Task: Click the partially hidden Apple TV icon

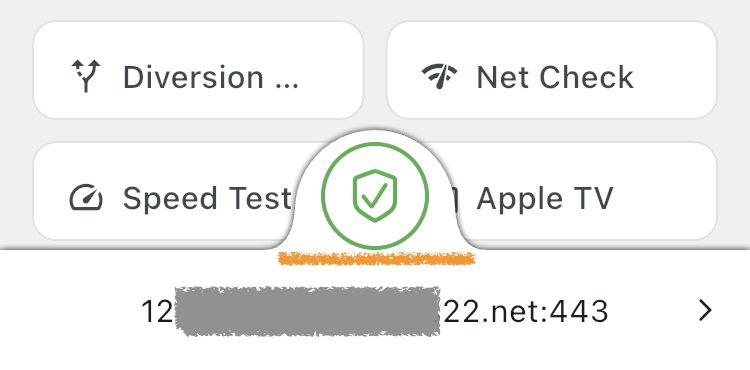Action: pyautogui.click(x=453, y=198)
